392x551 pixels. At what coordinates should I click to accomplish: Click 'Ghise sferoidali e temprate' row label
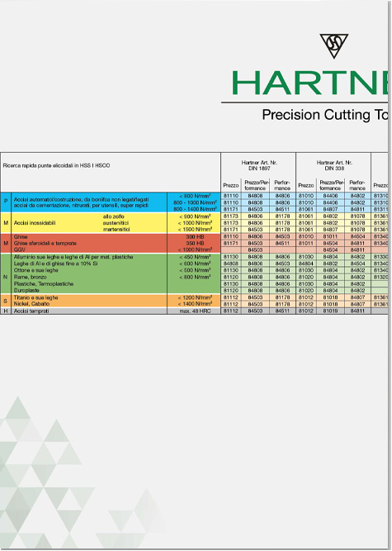tap(45, 243)
